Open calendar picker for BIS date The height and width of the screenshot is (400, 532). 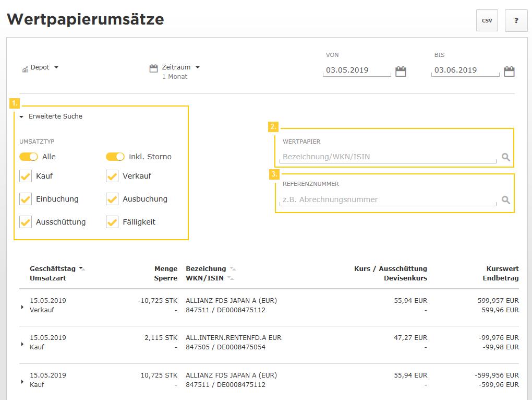point(509,72)
